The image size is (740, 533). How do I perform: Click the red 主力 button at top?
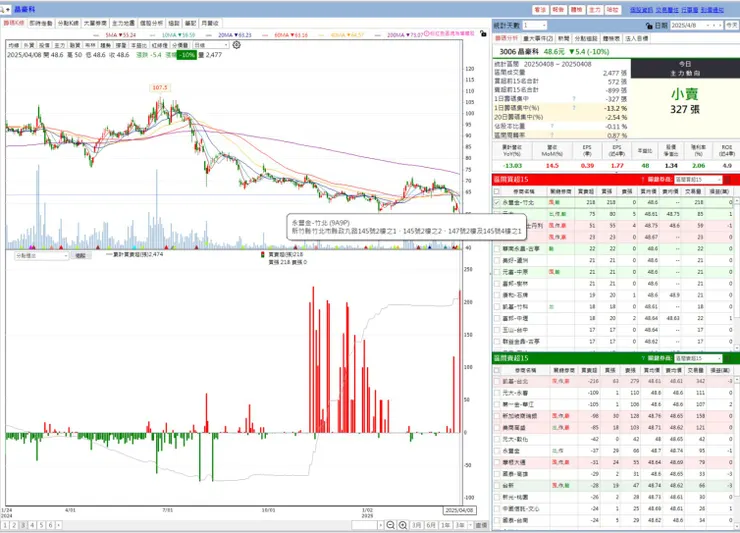tap(595, 9)
